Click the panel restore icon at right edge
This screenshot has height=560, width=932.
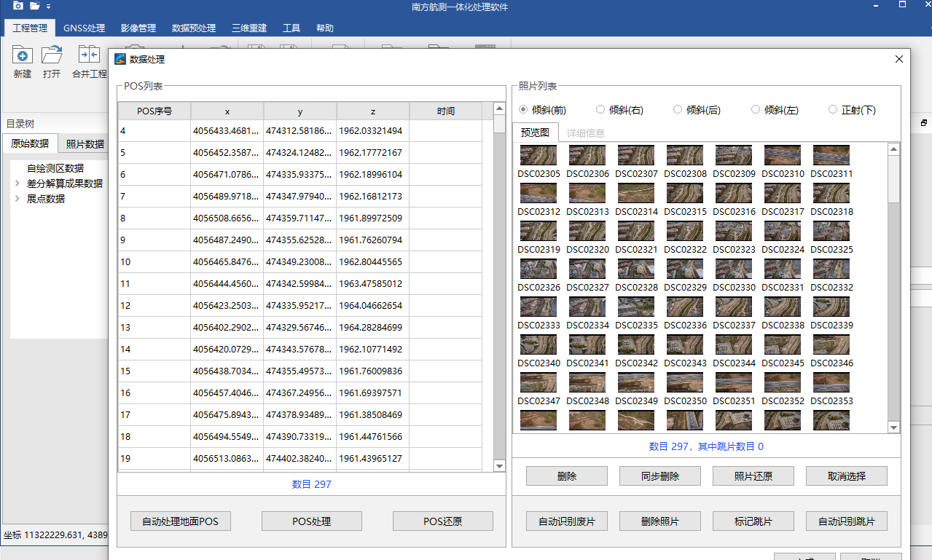tap(923, 123)
